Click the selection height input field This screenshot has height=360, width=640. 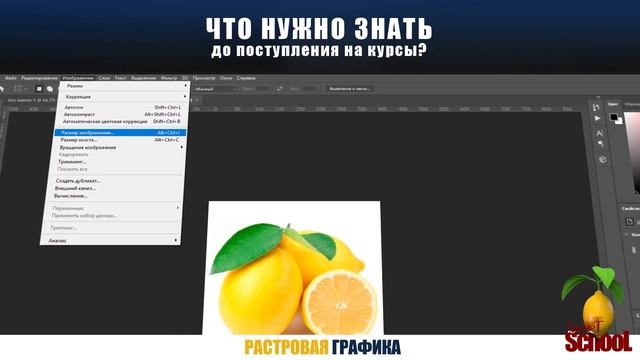[x=309, y=89]
